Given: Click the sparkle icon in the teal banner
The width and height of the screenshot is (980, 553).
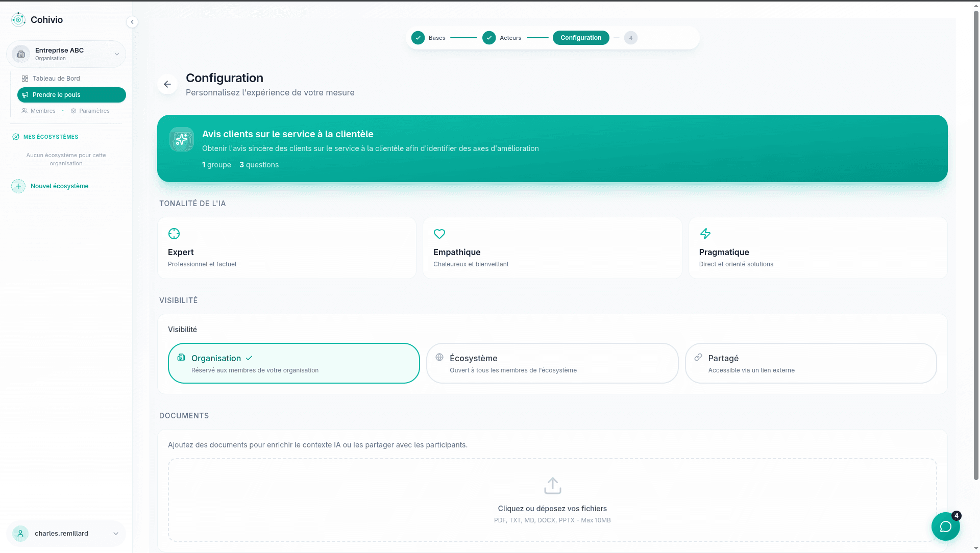Looking at the screenshot, I should point(182,139).
